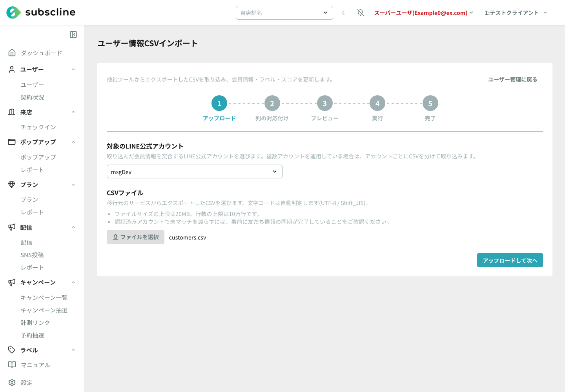Image resolution: width=565 pixels, height=392 pixels.
Task: Open キャンペーン一覧 menu item
Action: pyautogui.click(x=44, y=298)
